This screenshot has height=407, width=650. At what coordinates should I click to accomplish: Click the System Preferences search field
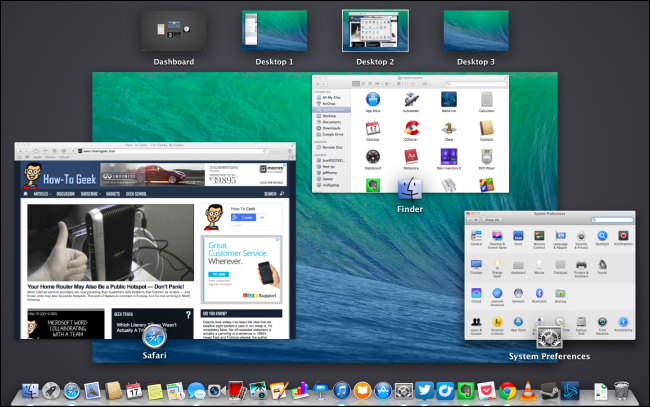pos(612,220)
